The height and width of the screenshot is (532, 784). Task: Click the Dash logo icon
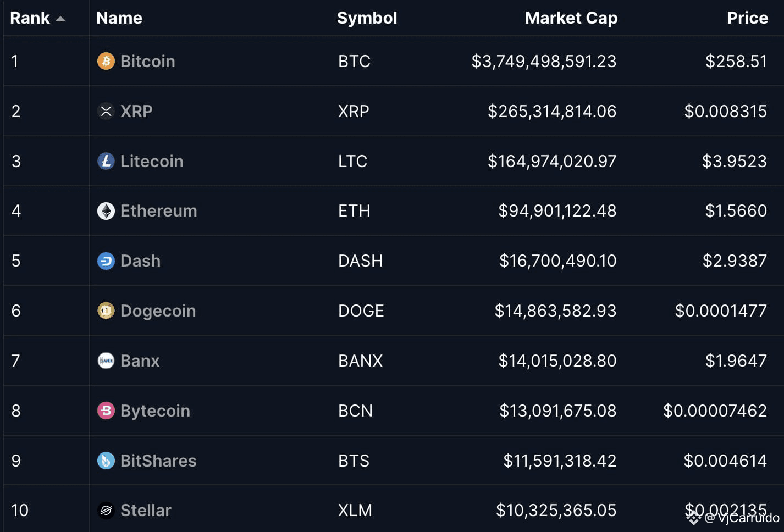pos(106,261)
